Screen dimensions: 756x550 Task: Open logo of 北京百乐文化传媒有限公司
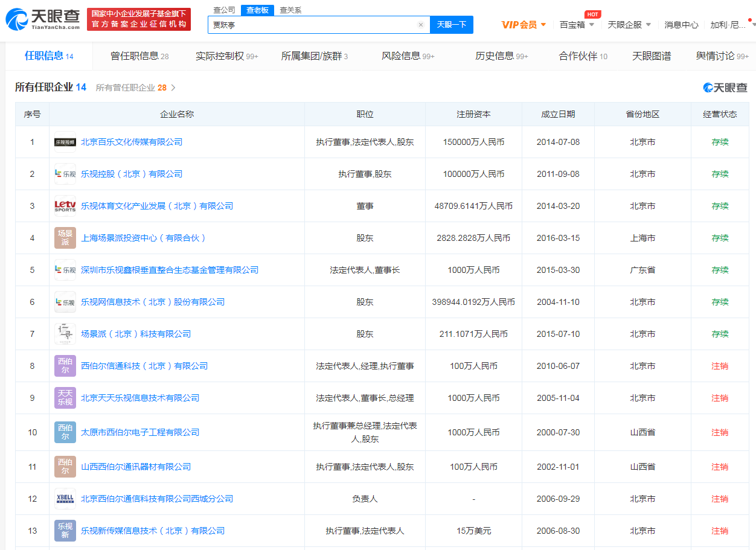(65, 142)
